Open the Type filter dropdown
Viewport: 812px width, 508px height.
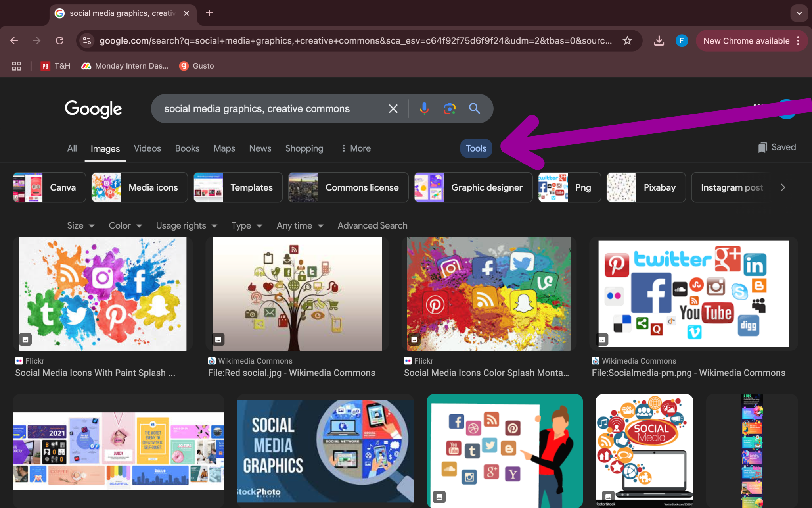(x=247, y=225)
